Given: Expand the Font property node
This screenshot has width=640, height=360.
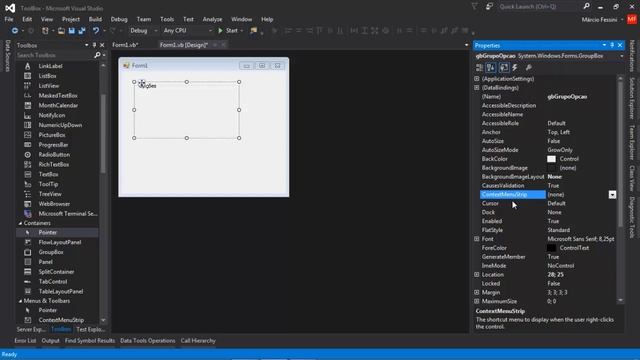Looking at the screenshot, I should click(x=477, y=239).
